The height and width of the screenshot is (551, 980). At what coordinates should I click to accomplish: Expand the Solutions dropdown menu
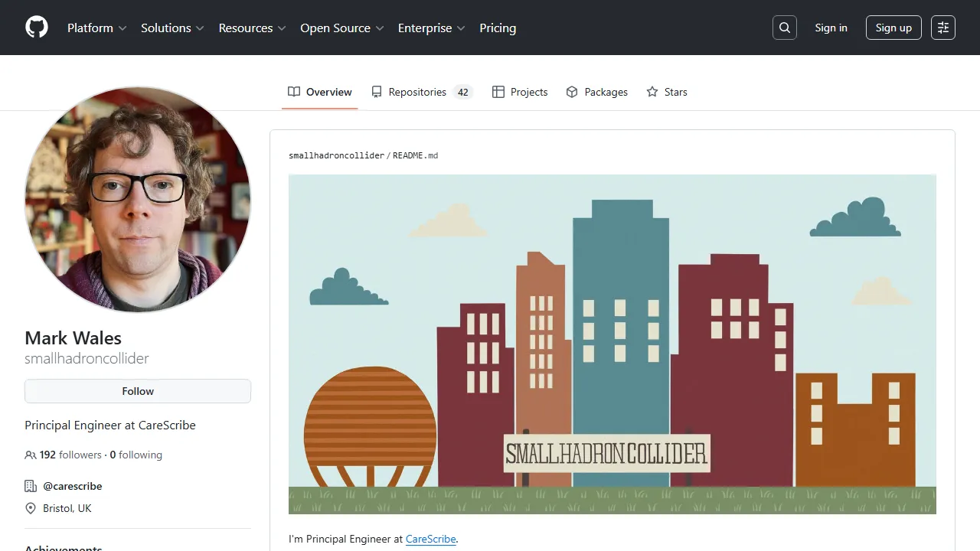[x=172, y=28]
